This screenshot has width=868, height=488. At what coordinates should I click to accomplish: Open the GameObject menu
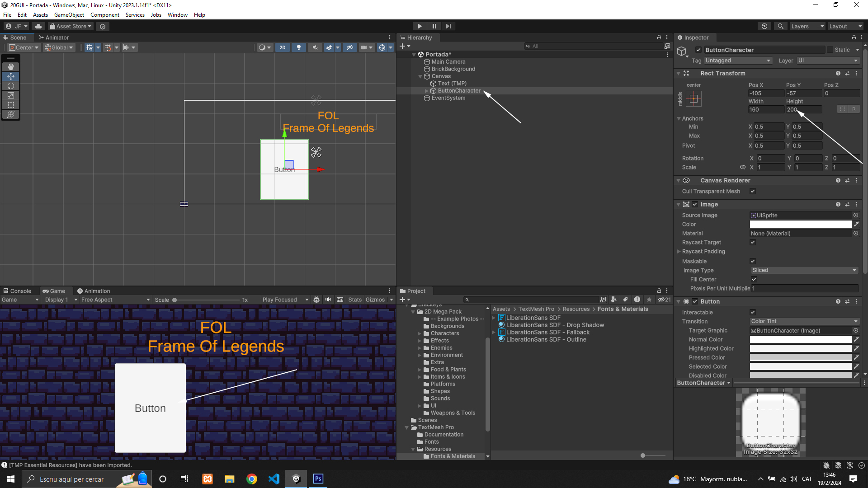point(69,15)
